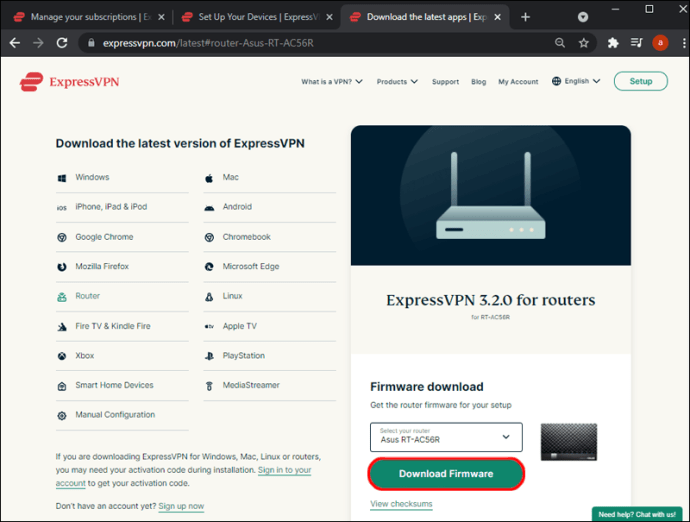Click the Download Firmware button

coord(446,474)
